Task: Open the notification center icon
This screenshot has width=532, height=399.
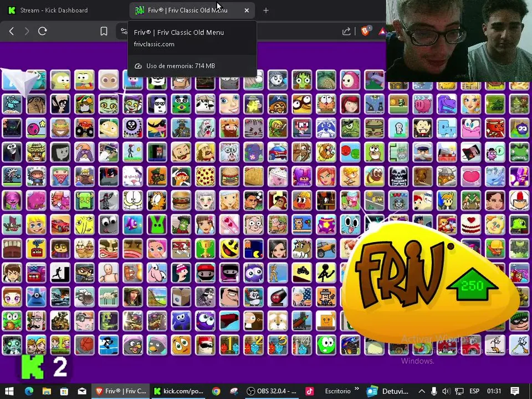Action: tap(515, 391)
